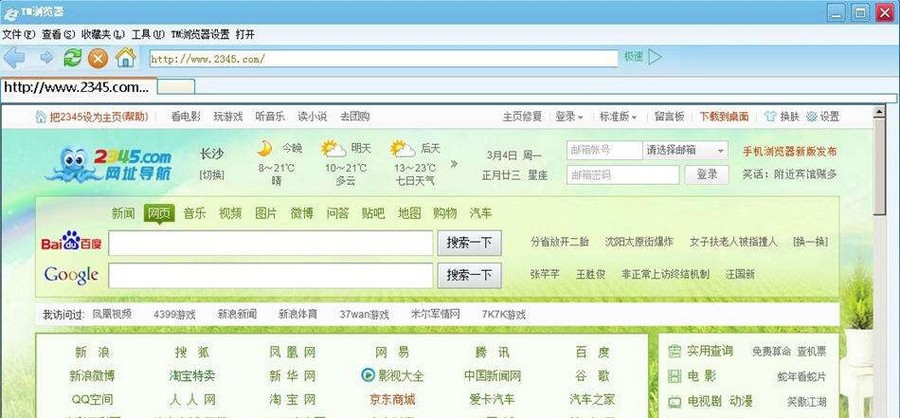This screenshot has height=418, width=900.
Task: Open the TM浏览器设置 menu
Action: coord(200,34)
